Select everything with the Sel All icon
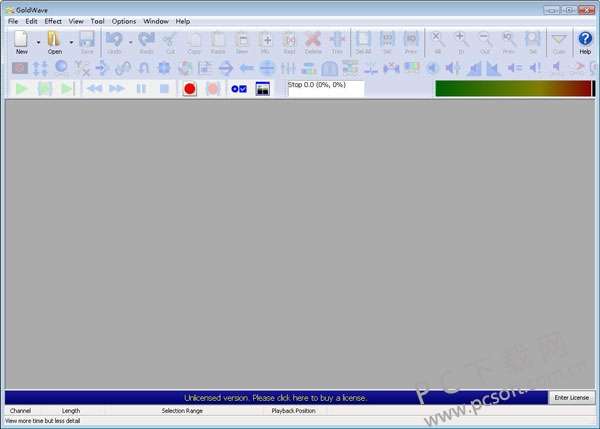 coord(363,42)
